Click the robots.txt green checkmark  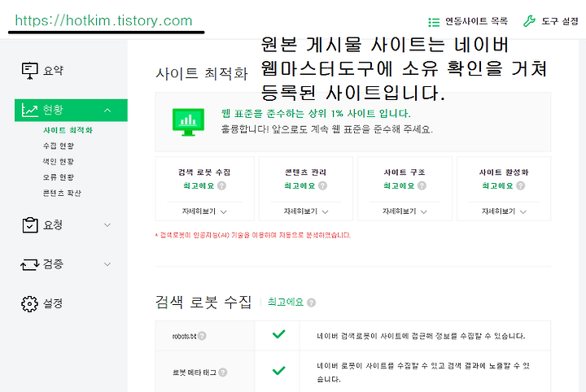[x=279, y=334]
